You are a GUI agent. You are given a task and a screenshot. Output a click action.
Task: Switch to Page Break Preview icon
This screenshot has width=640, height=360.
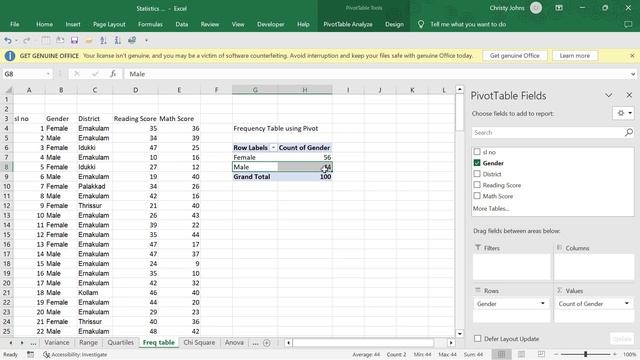[541, 354]
